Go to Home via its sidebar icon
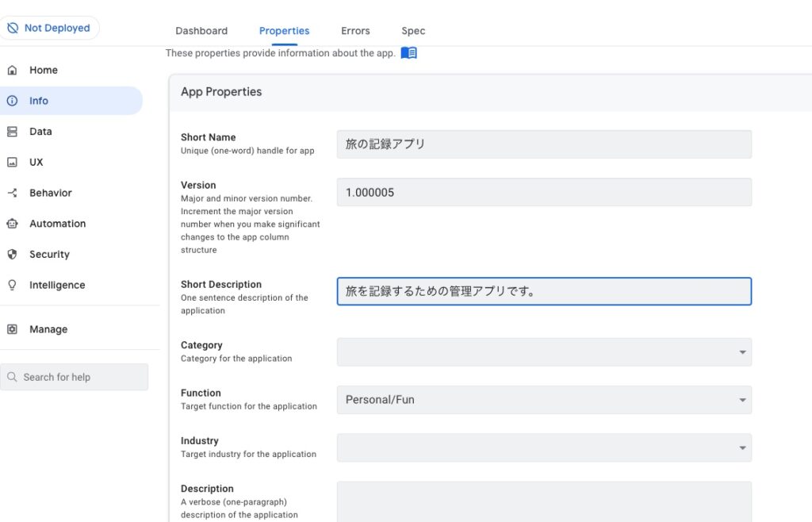The image size is (812, 522). pyautogui.click(x=13, y=70)
